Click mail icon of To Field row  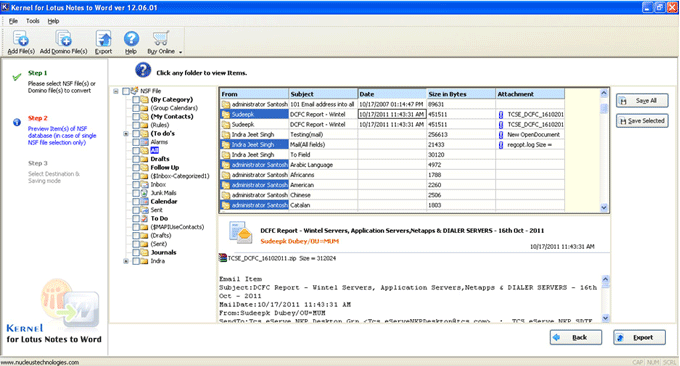(x=226, y=155)
